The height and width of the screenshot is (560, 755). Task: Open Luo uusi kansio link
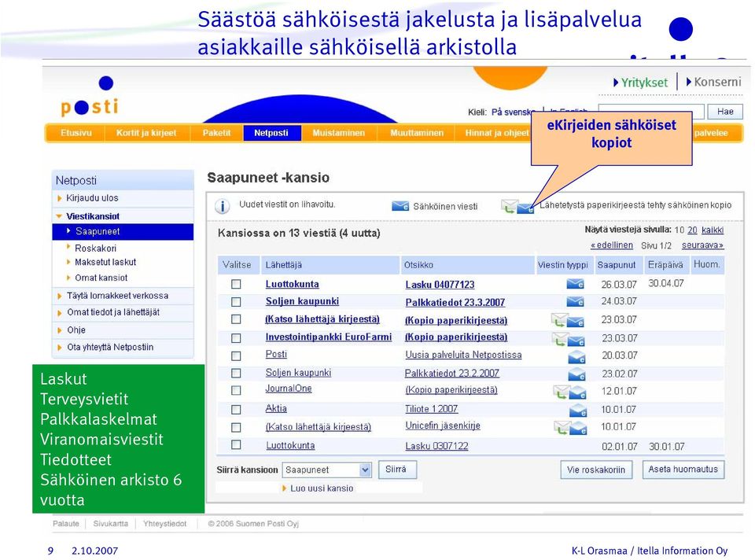tap(322, 488)
